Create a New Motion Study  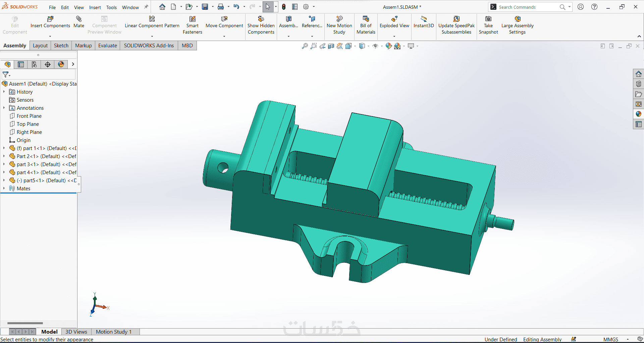[339, 25]
